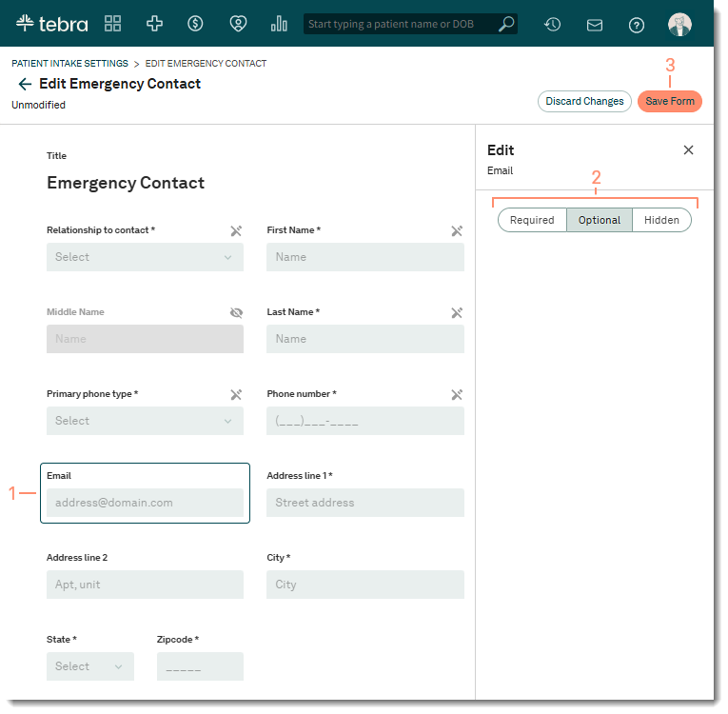Click the Edit heading in side panel
The width and height of the screenshot is (728, 714).
click(501, 150)
